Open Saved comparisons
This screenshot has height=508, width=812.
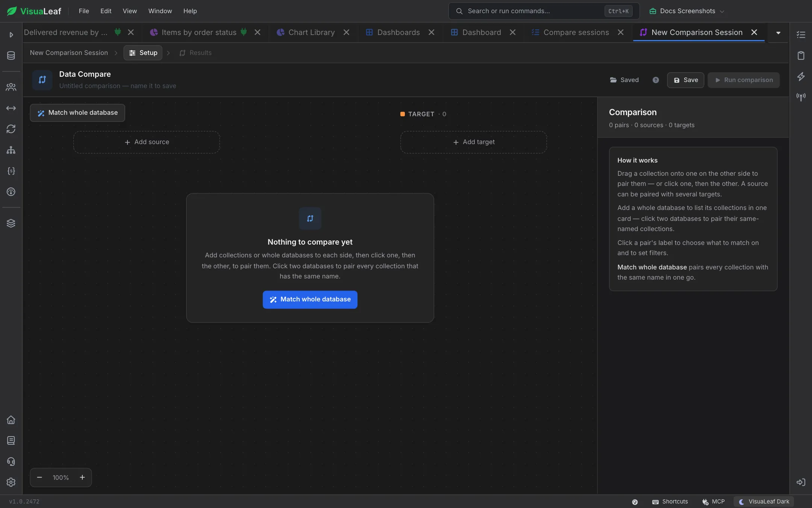(x=624, y=80)
